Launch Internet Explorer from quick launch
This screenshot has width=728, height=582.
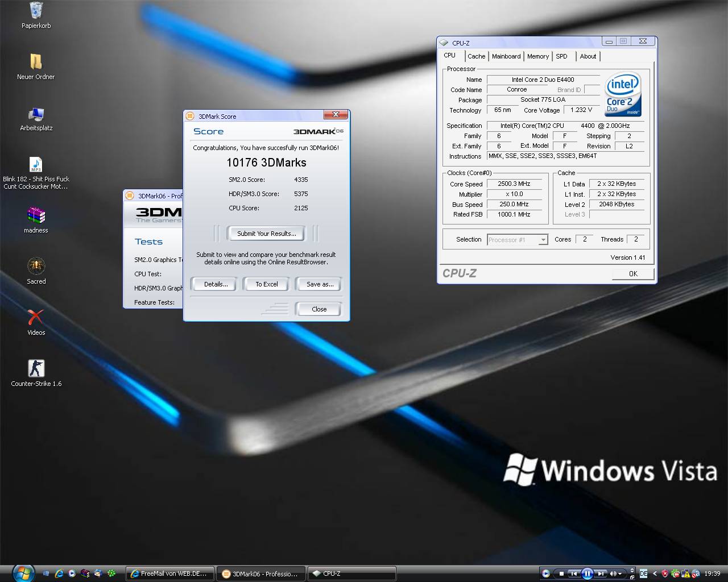(59, 573)
